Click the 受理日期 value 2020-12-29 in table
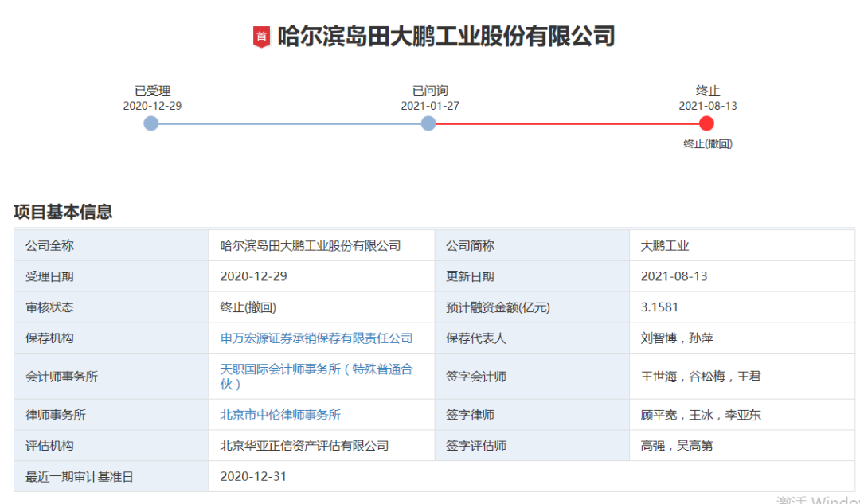 coord(322,276)
